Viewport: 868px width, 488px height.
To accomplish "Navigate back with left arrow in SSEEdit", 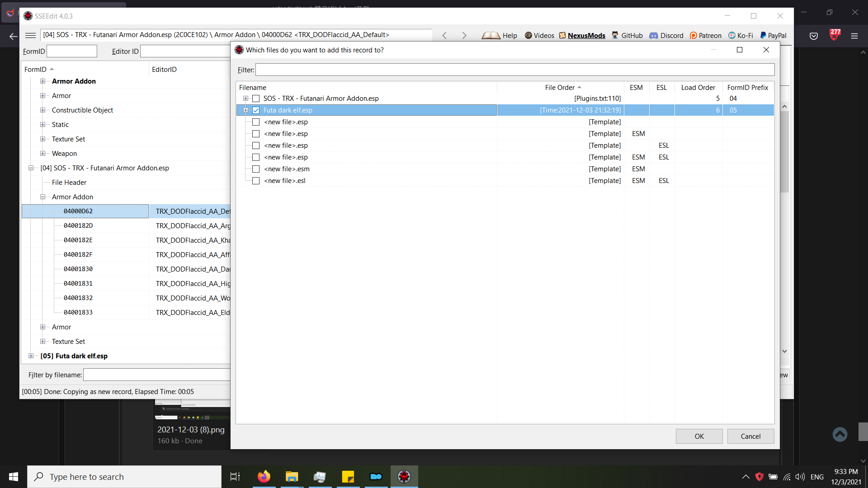I will coord(444,35).
